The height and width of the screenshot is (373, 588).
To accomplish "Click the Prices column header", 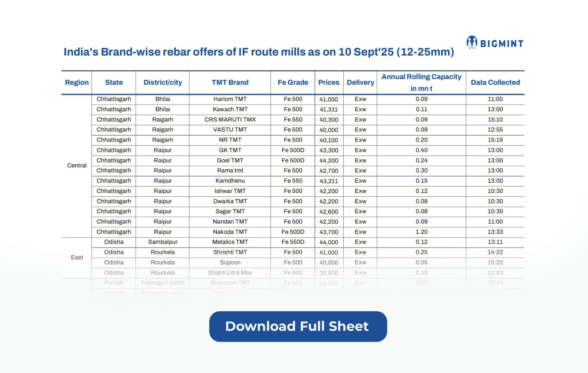I will [329, 82].
